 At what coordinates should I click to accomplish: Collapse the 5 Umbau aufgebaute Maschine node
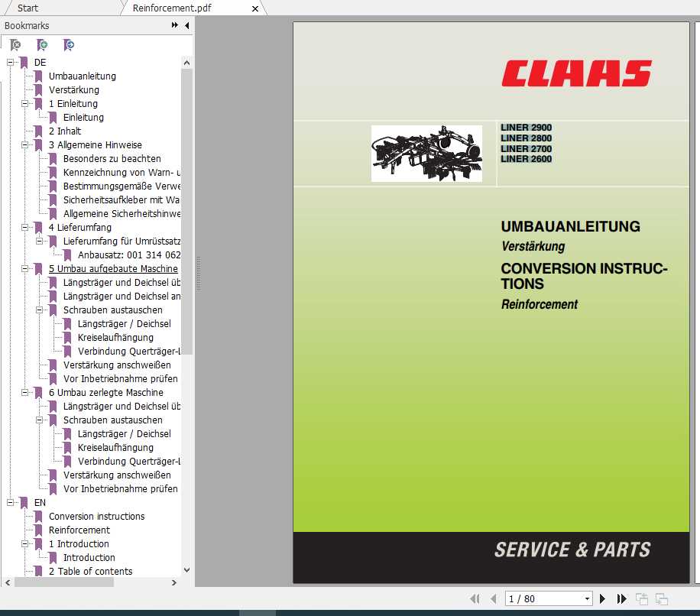(x=24, y=269)
